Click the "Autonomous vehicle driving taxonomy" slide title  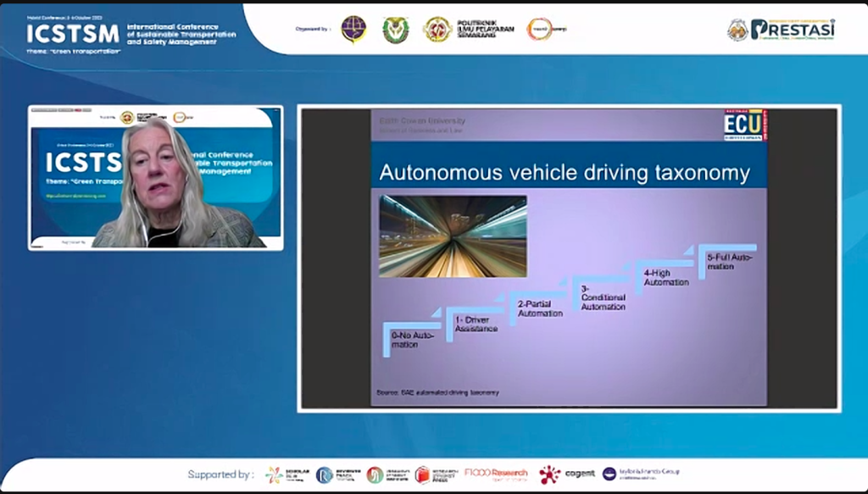[x=564, y=173]
